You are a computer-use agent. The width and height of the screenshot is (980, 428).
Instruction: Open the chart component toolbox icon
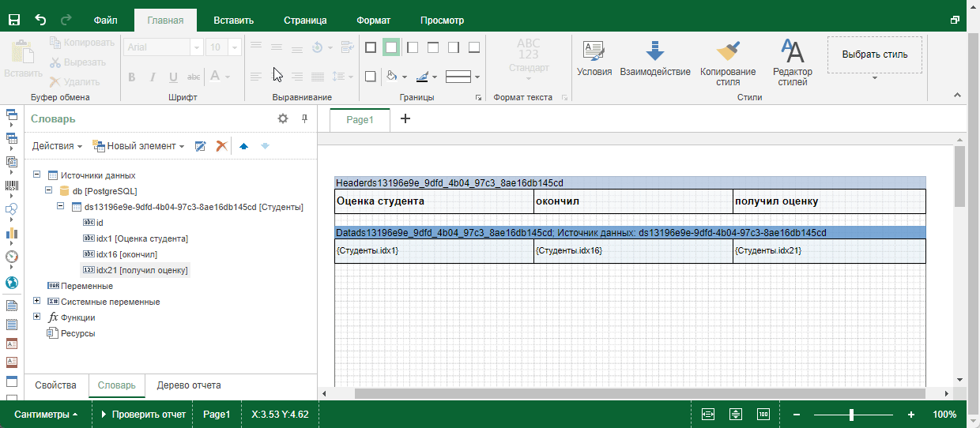[12, 234]
